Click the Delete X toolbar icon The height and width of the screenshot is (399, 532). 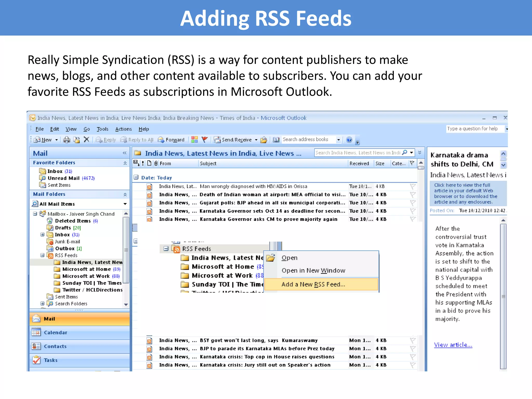87,140
